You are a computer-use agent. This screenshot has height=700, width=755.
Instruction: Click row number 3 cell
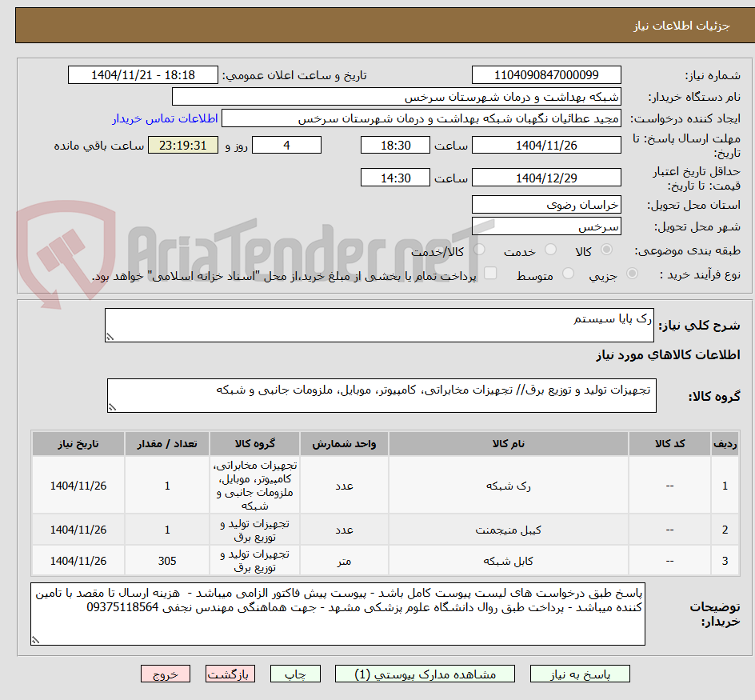click(725, 561)
